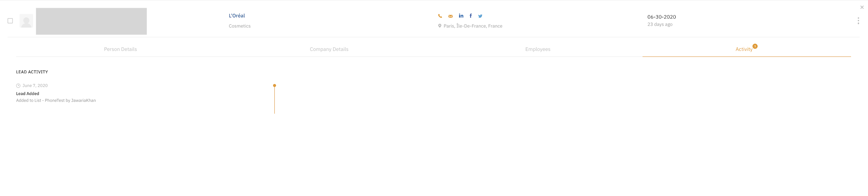This screenshot has height=196, width=868.
Task: Click the clock icon beside June 7, 2020
Action: [x=18, y=86]
